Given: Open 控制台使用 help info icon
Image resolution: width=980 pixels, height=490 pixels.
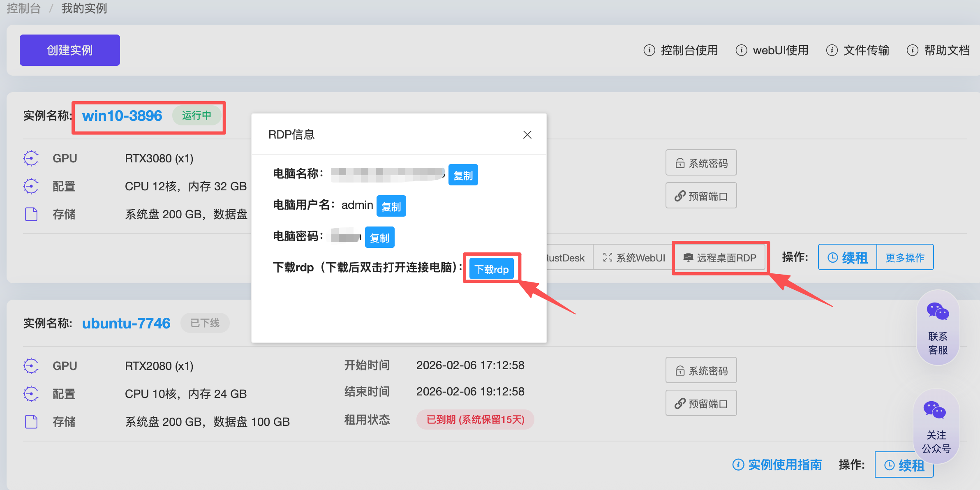Looking at the screenshot, I should tap(649, 50).
